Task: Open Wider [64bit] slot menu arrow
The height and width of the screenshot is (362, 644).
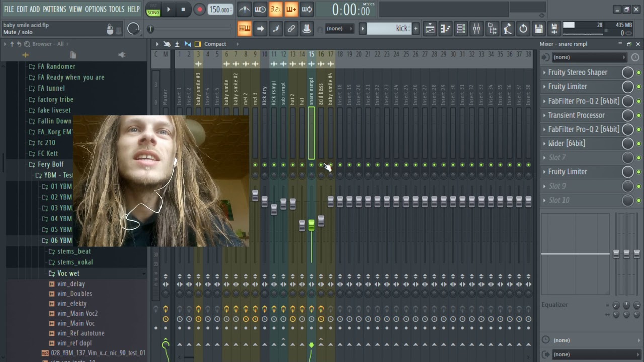Action: tap(544, 143)
